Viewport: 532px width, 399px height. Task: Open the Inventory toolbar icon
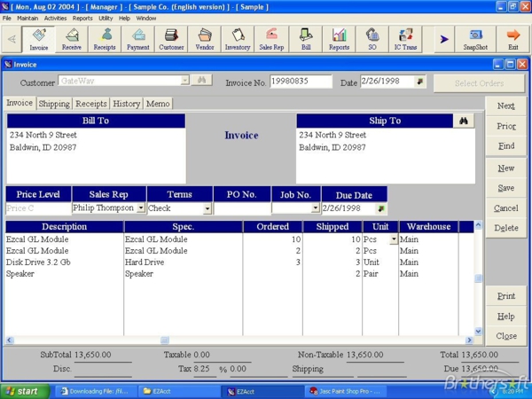pos(238,39)
